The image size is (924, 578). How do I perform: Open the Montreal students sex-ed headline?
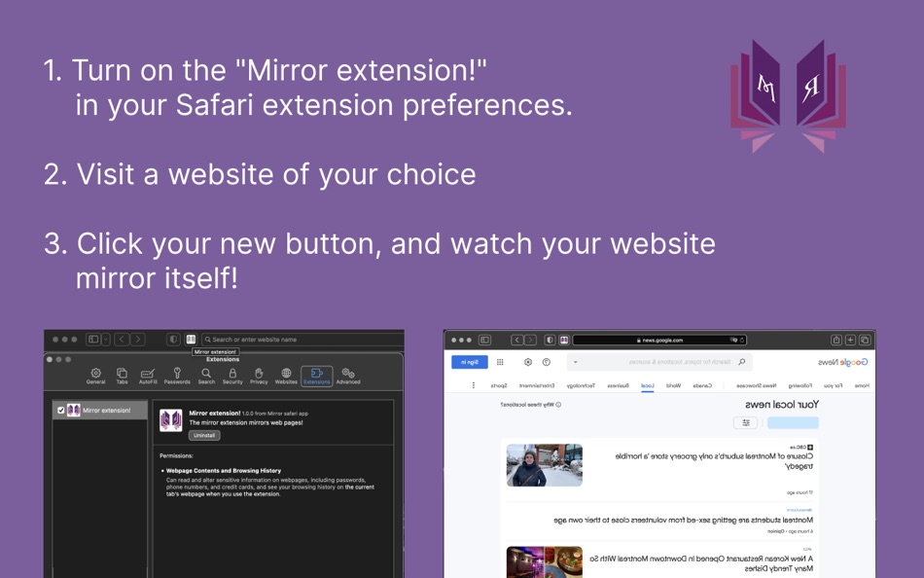click(683, 520)
